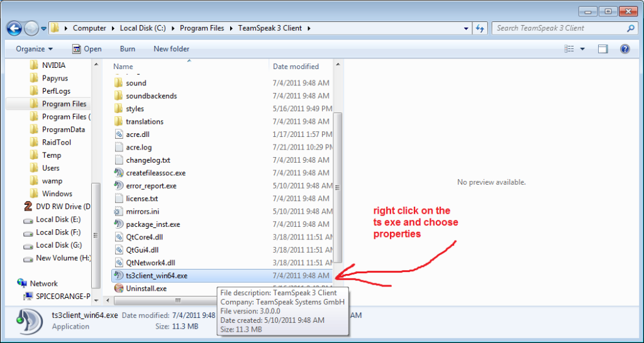Select the sound folder icon
The height and width of the screenshot is (343, 644).
click(118, 83)
